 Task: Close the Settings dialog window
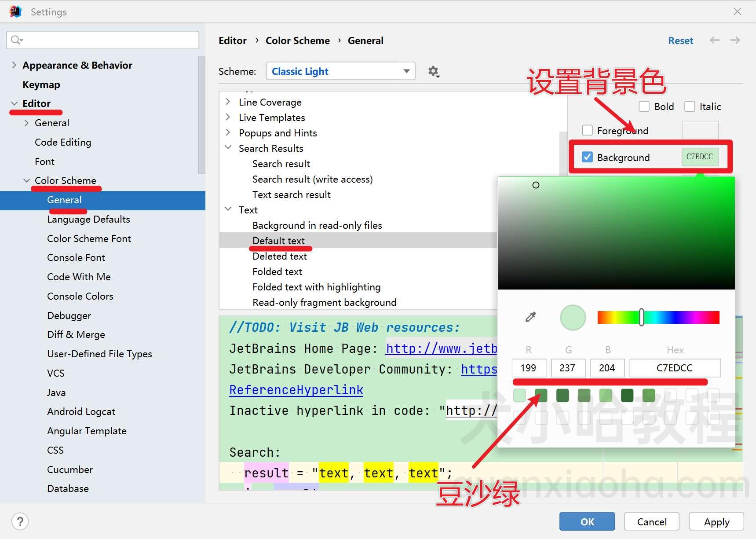(x=738, y=11)
